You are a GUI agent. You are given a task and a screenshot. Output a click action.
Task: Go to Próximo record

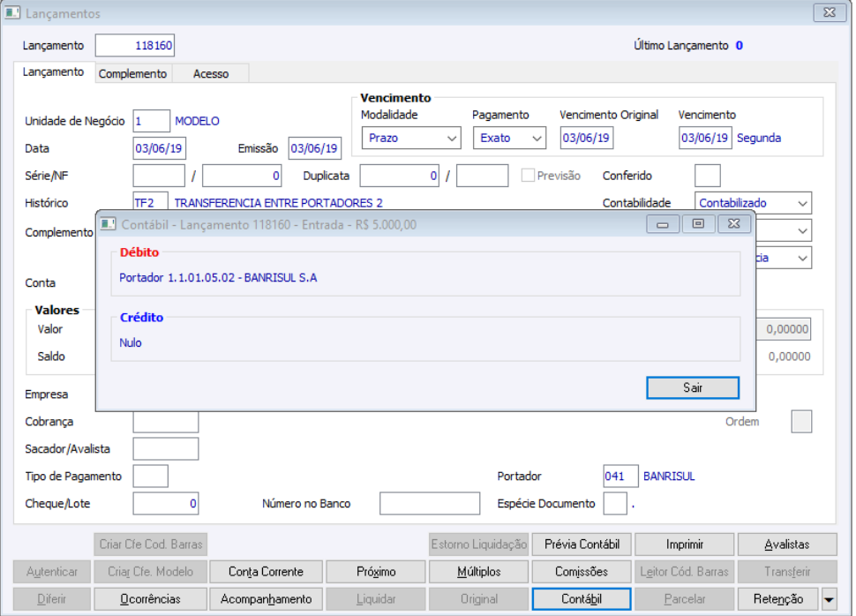(x=376, y=572)
